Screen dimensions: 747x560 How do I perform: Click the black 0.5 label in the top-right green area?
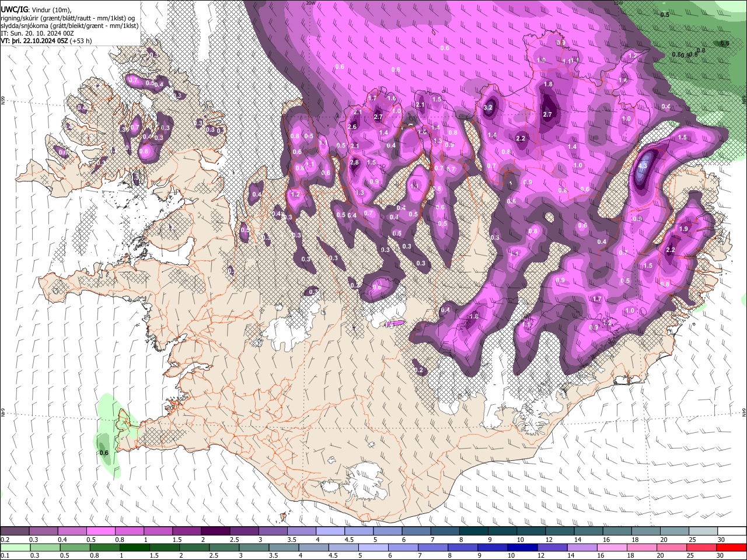tap(665, 15)
